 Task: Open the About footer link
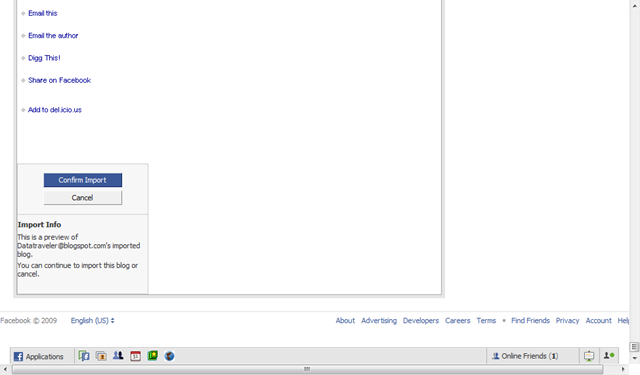[345, 321]
